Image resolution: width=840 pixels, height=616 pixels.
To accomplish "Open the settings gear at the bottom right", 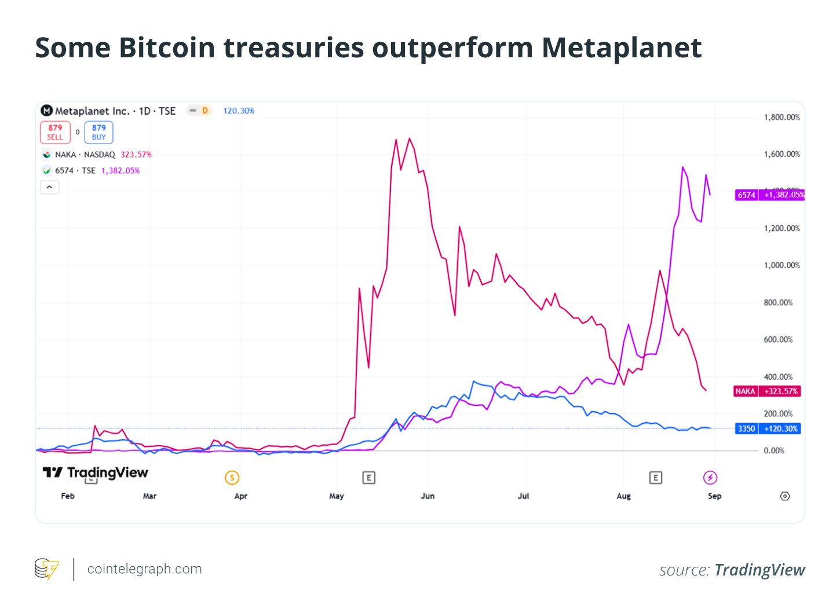I will [x=785, y=496].
